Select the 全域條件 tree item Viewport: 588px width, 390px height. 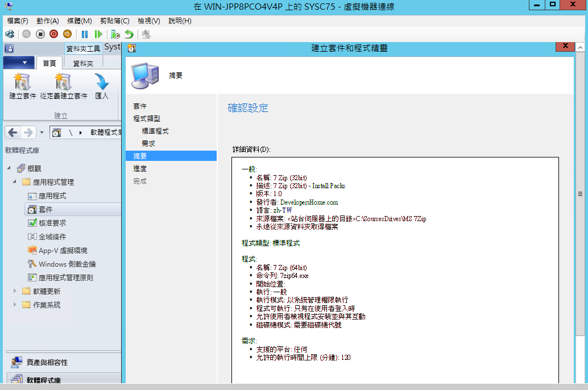click(x=52, y=237)
